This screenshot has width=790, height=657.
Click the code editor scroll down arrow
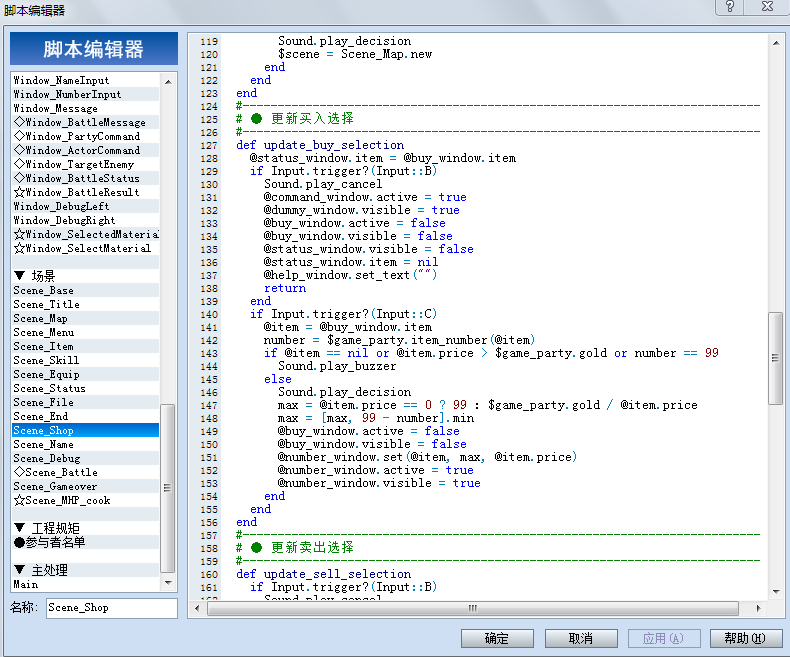(x=776, y=592)
